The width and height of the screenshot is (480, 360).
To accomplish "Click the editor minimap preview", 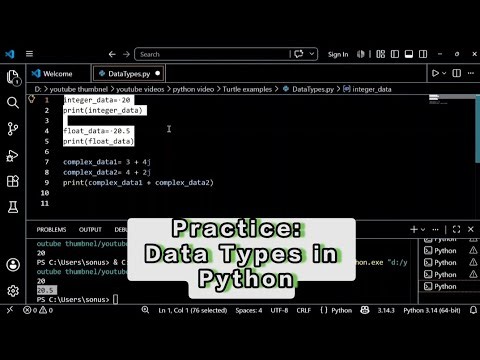I will pos(439,100).
